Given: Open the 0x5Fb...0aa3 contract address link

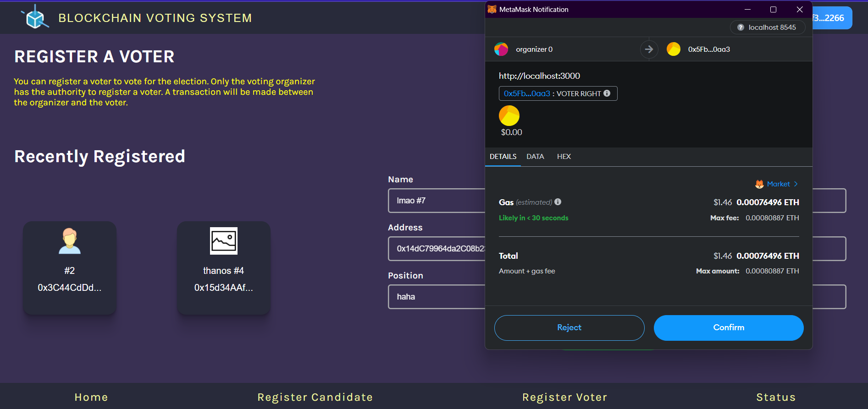Looking at the screenshot, I should click(x=527, y=93).
